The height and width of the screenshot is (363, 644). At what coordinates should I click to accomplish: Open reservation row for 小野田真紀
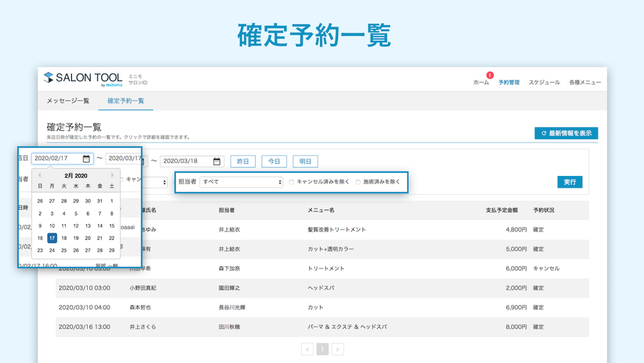pos(323,288)
